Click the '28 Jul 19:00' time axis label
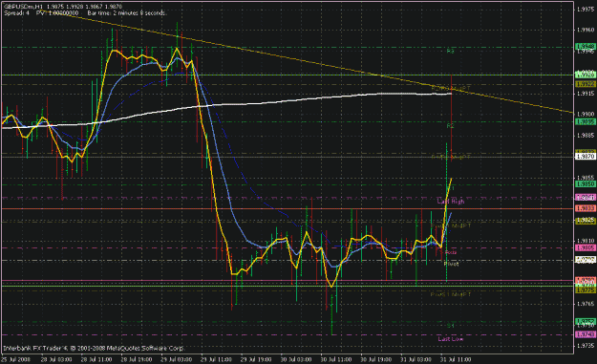 [137, 359]
